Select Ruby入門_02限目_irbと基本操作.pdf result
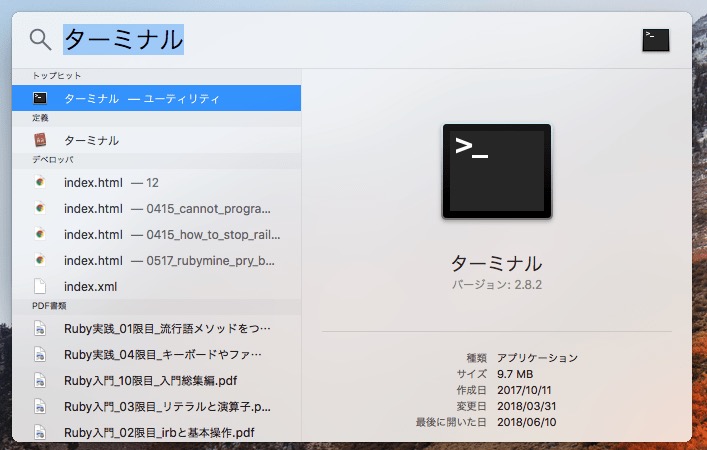This screenshot has width=707, height=450. (x=156, y=432)
